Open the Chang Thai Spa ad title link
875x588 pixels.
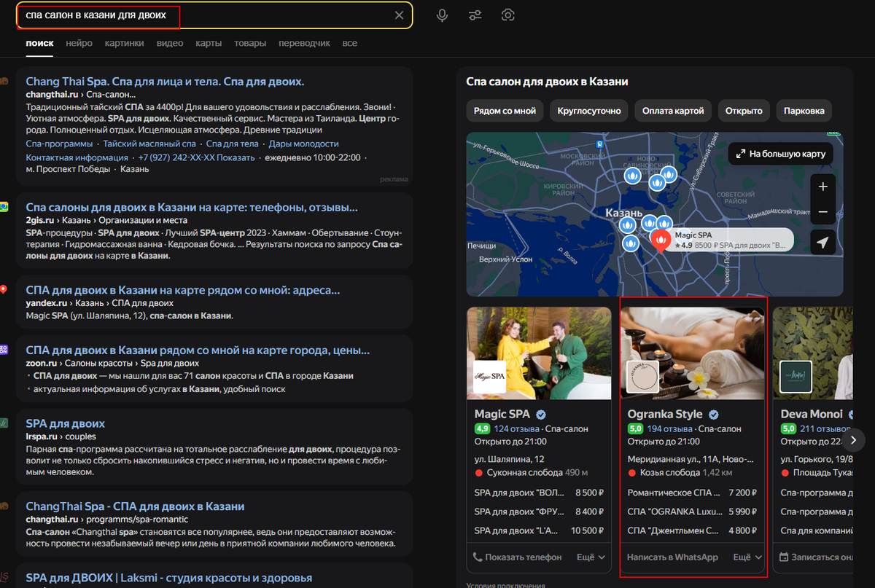pyautogui.click(x=165, y=82)
